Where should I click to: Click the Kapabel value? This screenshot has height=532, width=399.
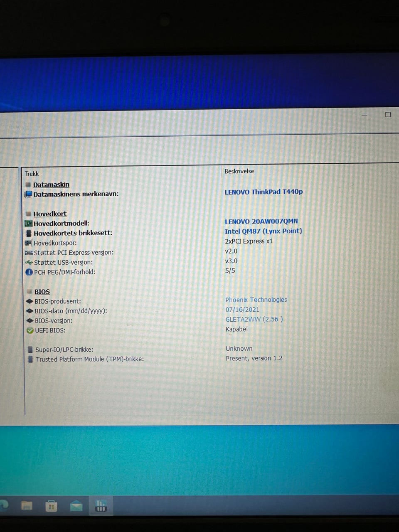point(236,329)
